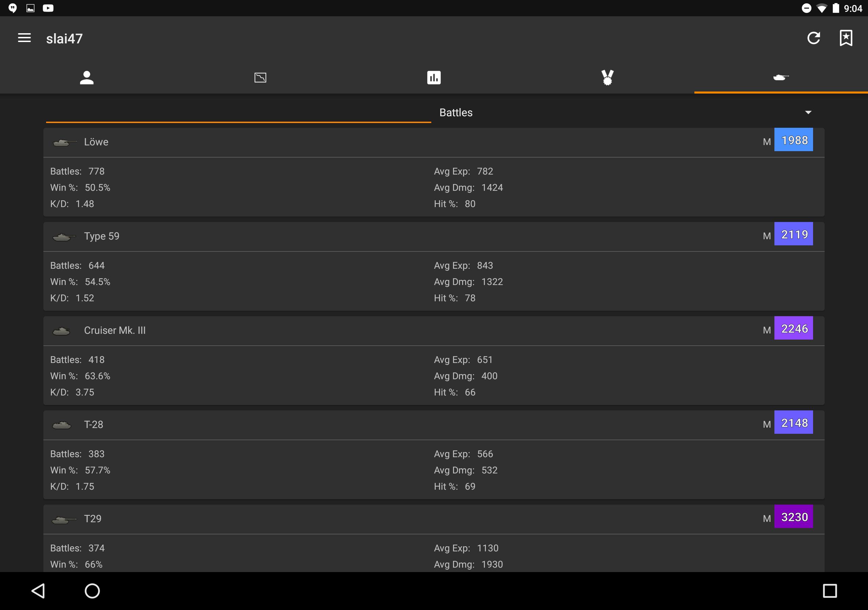Tap the battery status icon
Screen dimensions: 868x610
836,8
